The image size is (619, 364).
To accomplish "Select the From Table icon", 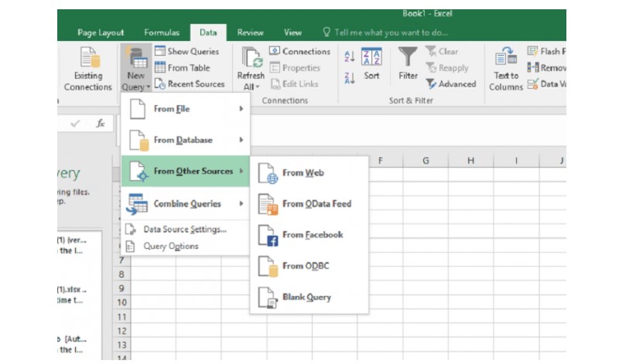I will click(160, 67).
